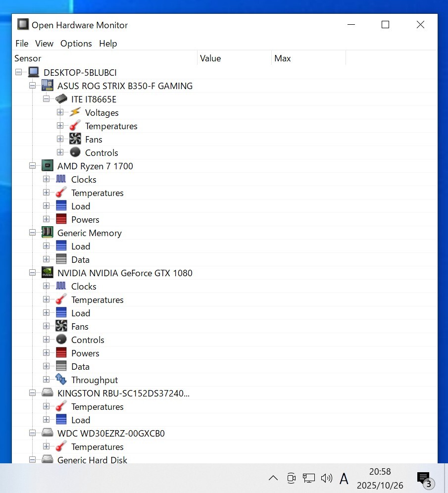
Task: Click the gray Data icon under Generic Memory
Action: (61, 259)
